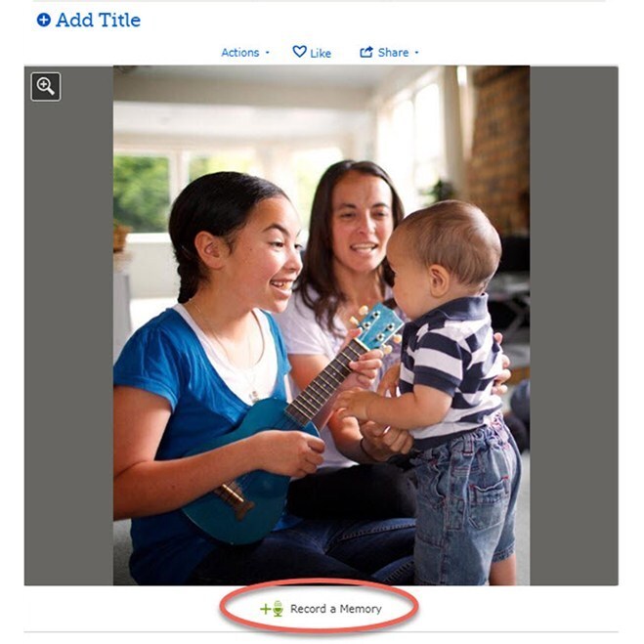The height and width of the screenshot is (644, 644).
Task: Click the Record a Memory text
Action: point(336,609)
